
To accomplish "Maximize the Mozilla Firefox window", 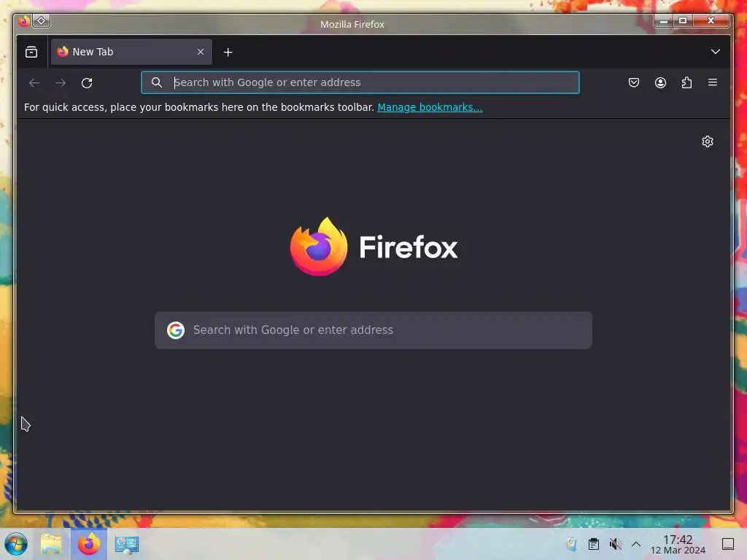I will [x=683, y=21].
